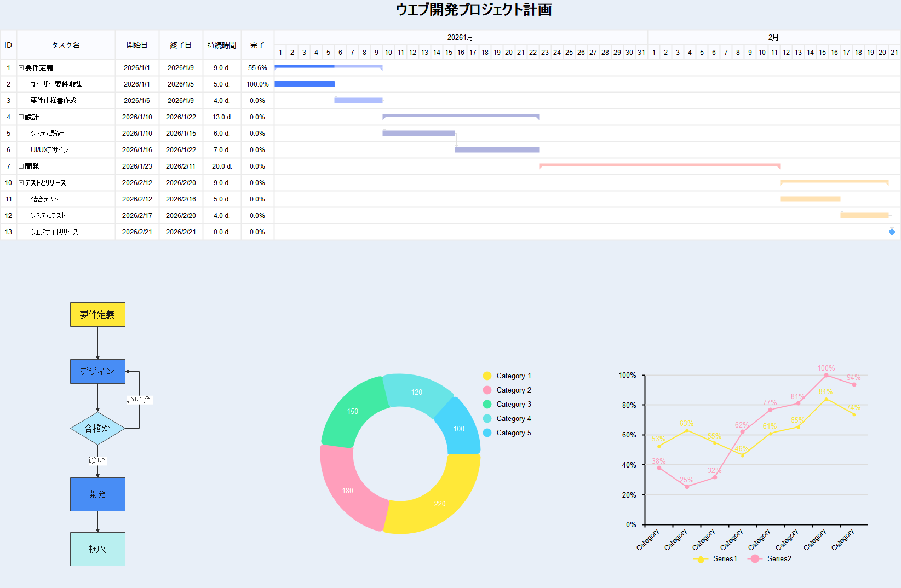
Task: Toggle Series2 legend in line chart
Action: click(755, 559)
